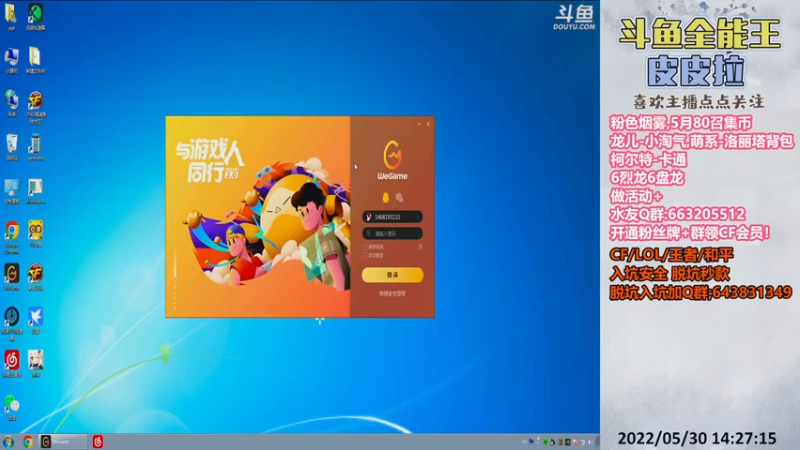
Task: Open the NetEase Cloud Music desktop shortcut
Action: coord(12,363)
